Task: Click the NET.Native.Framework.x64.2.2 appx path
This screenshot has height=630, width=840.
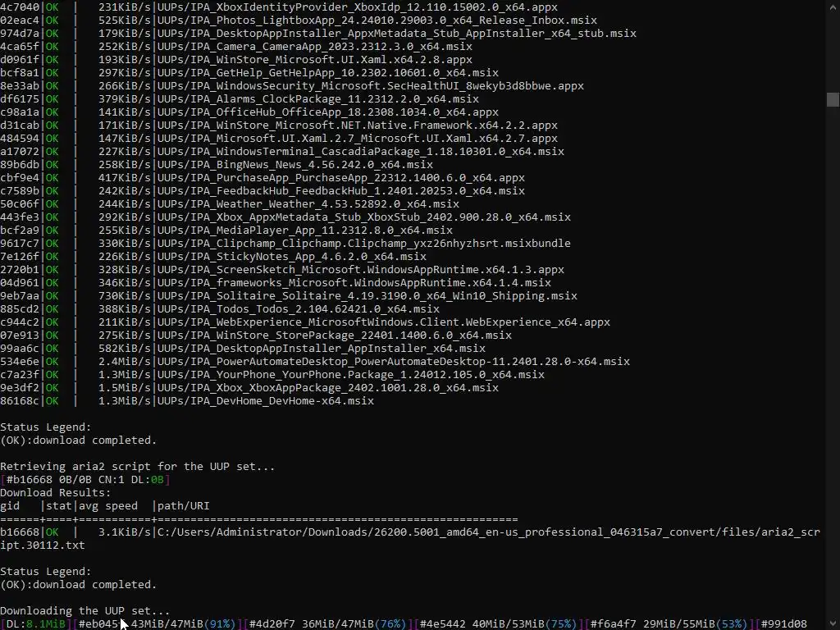Action: (x=358, y=126)
